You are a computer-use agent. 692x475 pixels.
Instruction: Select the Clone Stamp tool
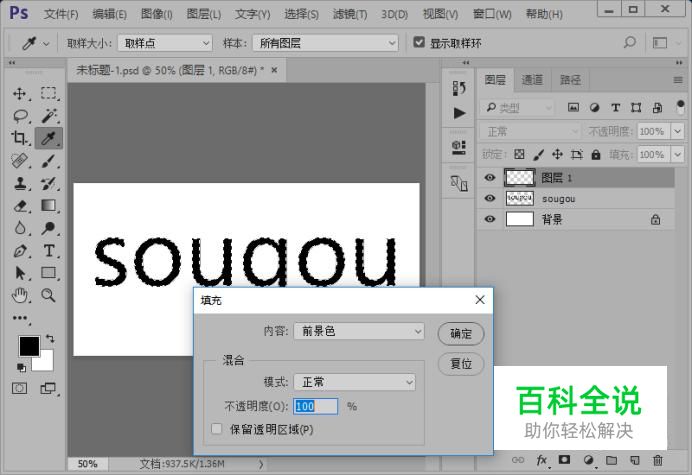19,183
